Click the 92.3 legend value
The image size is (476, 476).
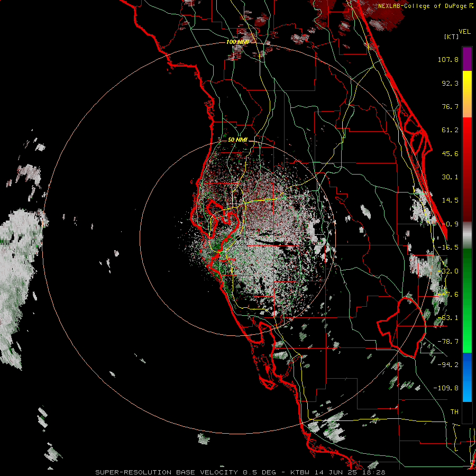(450, 83)
